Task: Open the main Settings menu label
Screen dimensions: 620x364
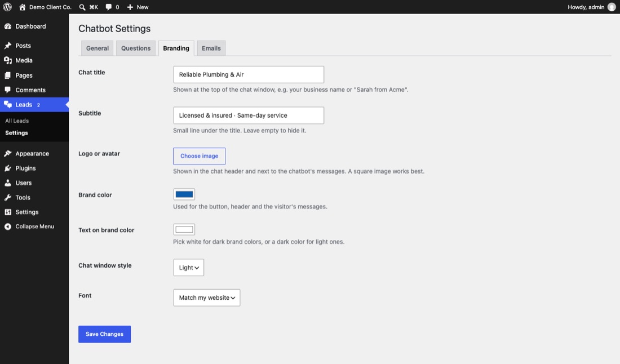Action: tap(27, 212)
